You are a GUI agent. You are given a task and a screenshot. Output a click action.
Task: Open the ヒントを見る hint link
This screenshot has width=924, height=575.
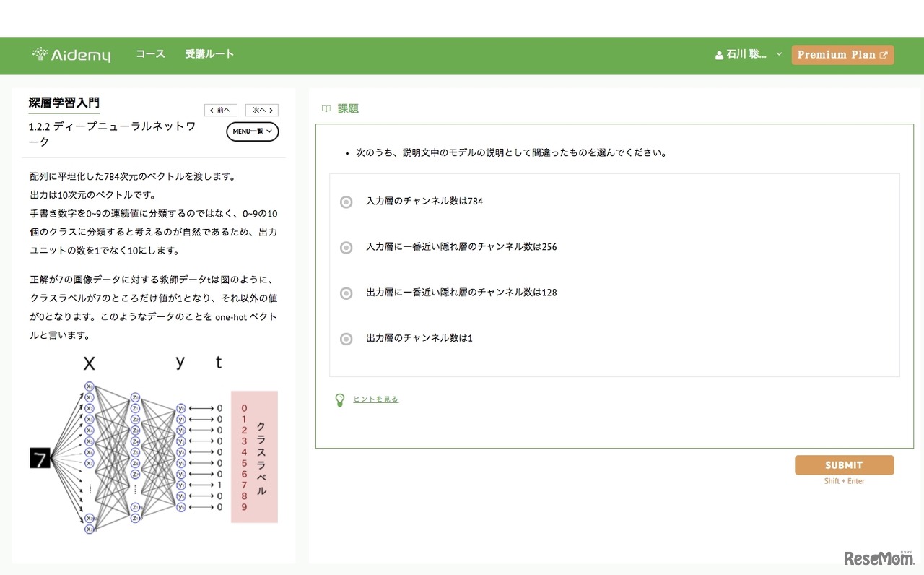[376, 399]
